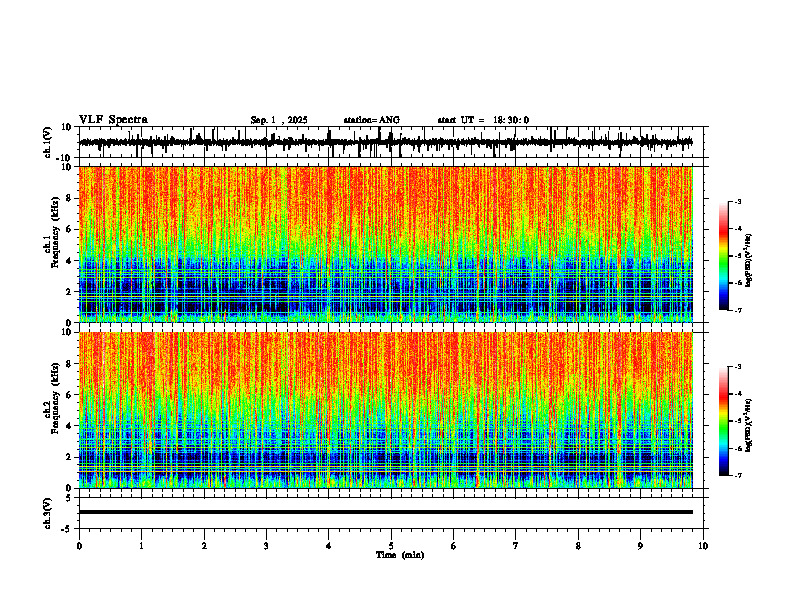Click the time axis tick label '8'
The width and height of the screenshot is (792, 612).
click(578, 546)
